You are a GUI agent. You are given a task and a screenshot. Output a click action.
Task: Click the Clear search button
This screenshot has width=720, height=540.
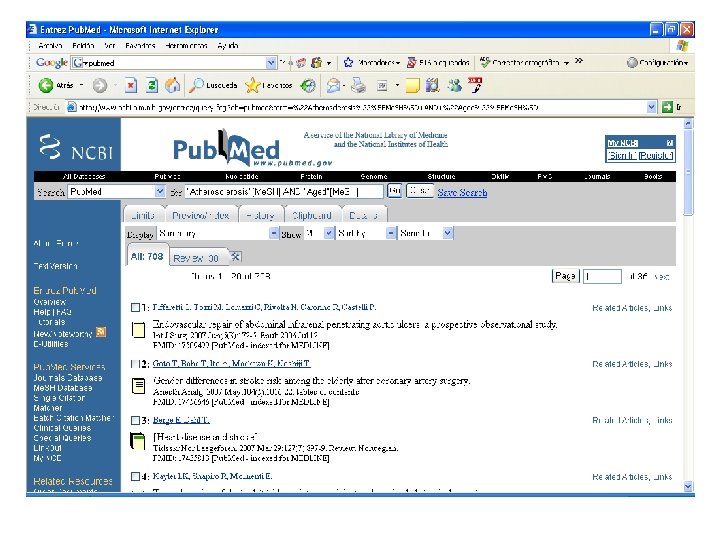point(420,191)
